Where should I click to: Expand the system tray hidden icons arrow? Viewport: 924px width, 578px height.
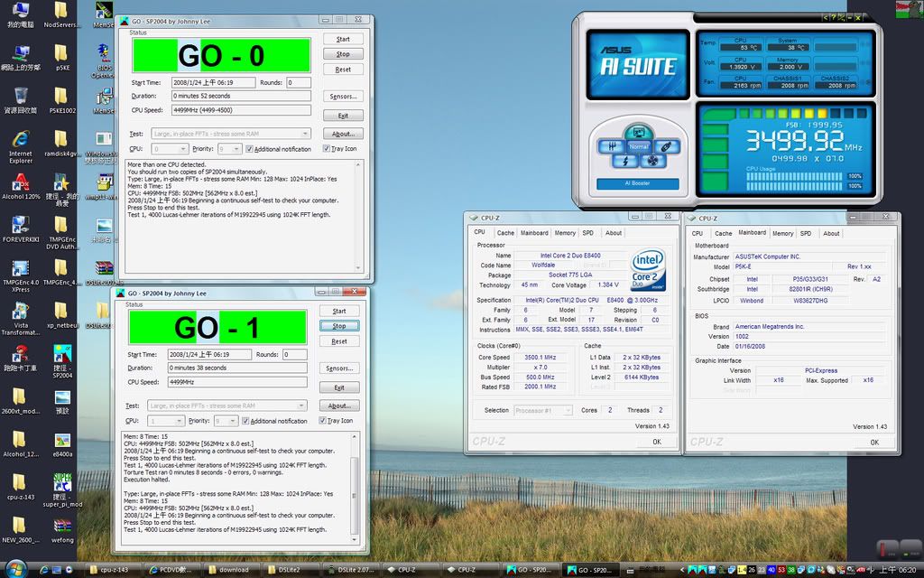click(x=682, y=570)
